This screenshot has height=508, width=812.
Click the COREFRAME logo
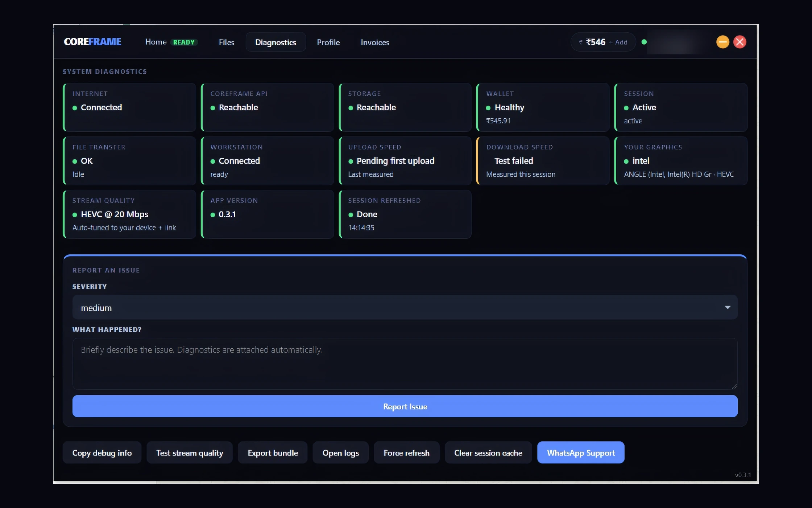pos(92,42)
